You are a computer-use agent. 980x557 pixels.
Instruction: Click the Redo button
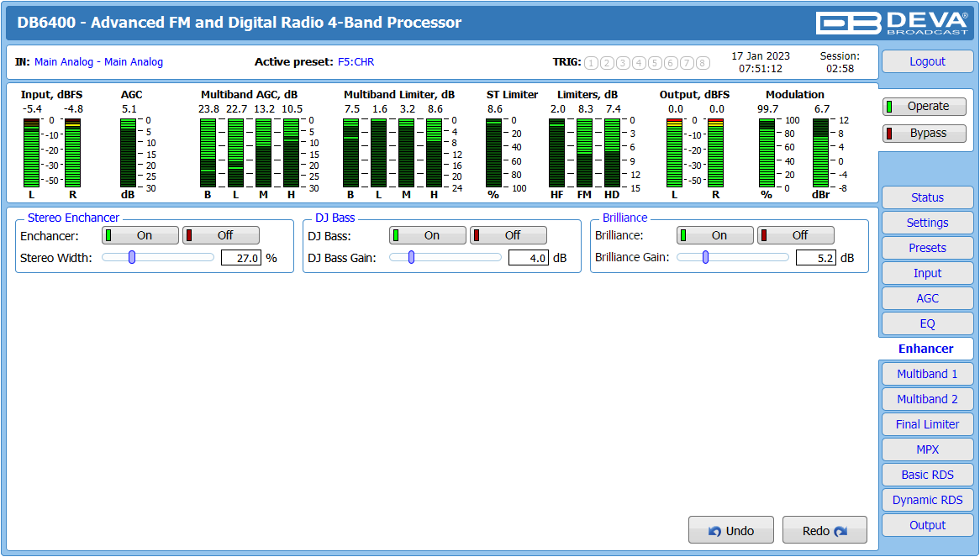825,530
